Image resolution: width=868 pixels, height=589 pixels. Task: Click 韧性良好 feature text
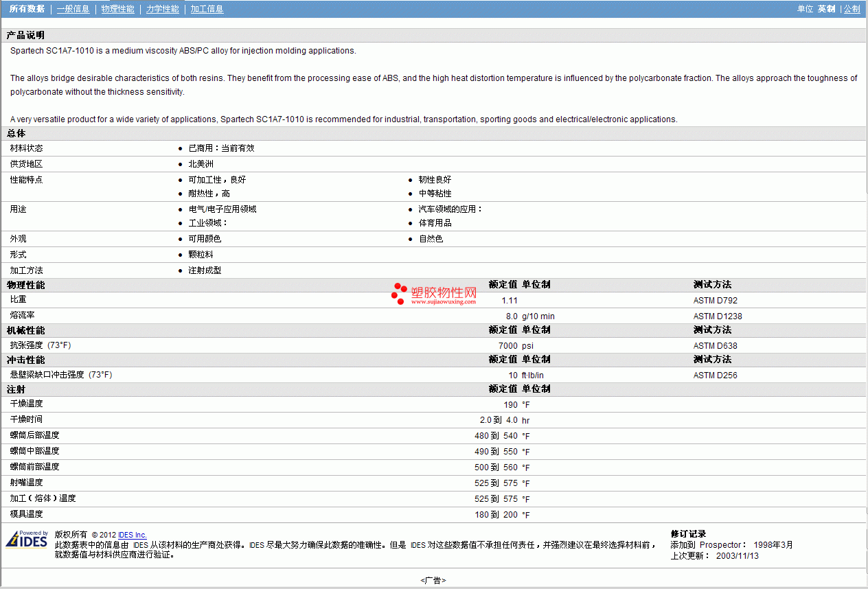coord(435,180)
